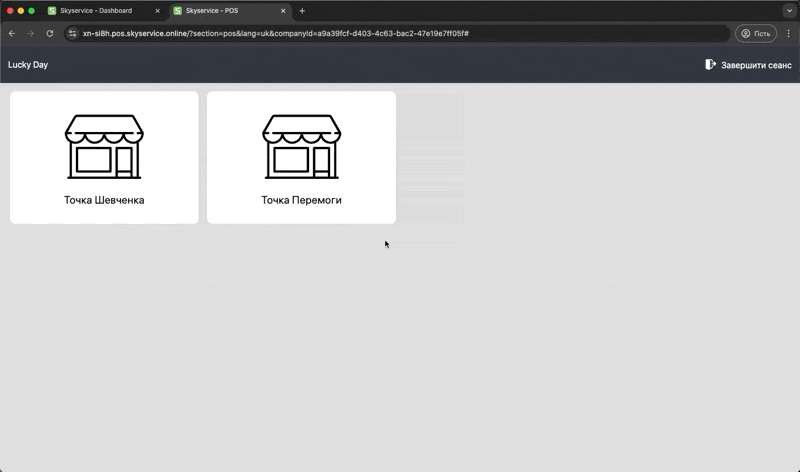Open the site information icon in address bar
Image resolution: width=800 pixels, height=472 pixels.
72,33
